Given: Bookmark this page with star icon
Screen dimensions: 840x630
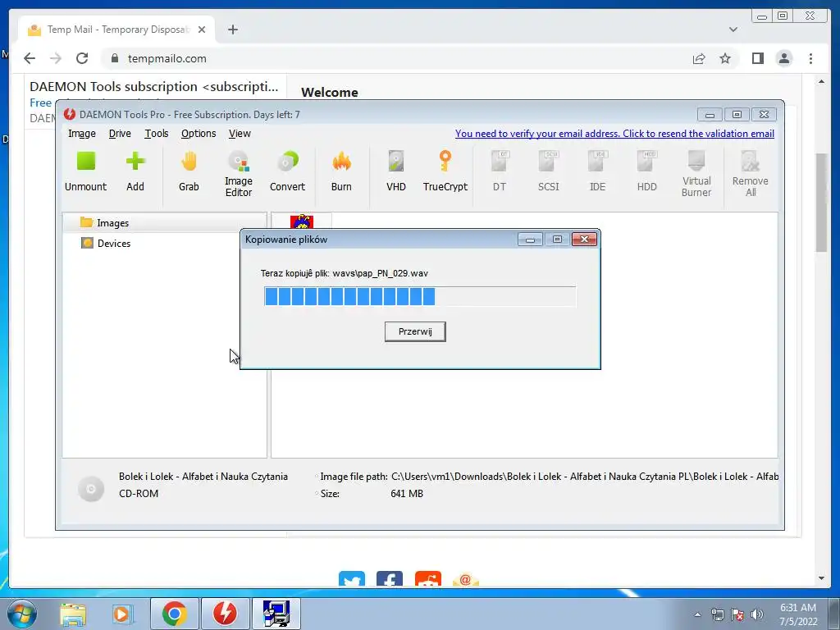Looking at the screenshot, I should [725, 58].
